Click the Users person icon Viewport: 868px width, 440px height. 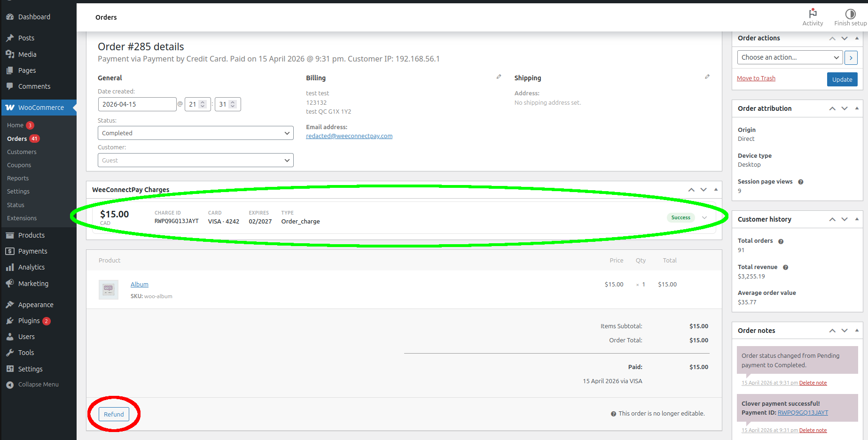point(10,337)
